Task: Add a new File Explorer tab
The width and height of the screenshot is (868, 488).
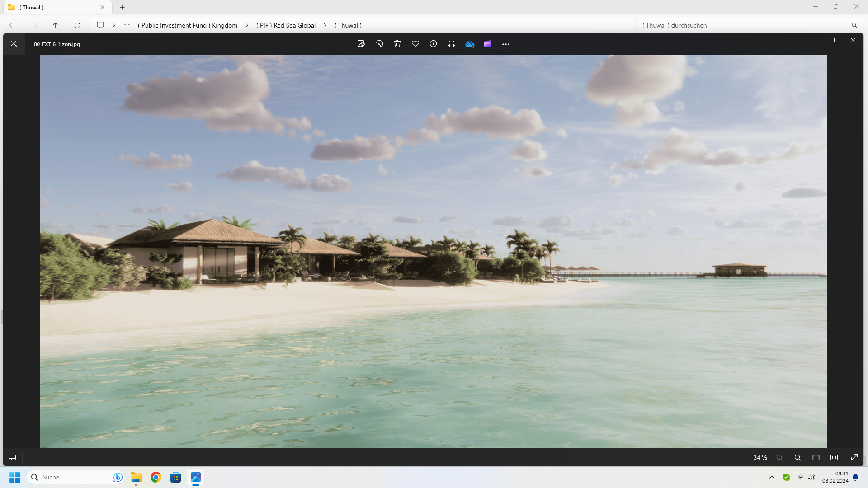Action: tap(122, 7)
